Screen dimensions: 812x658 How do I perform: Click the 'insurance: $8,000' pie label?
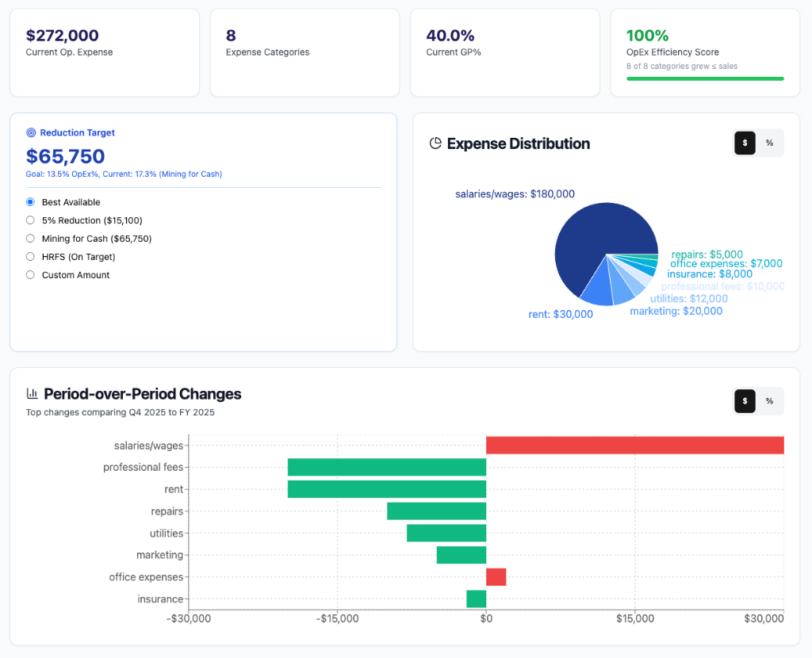point(710,274)
